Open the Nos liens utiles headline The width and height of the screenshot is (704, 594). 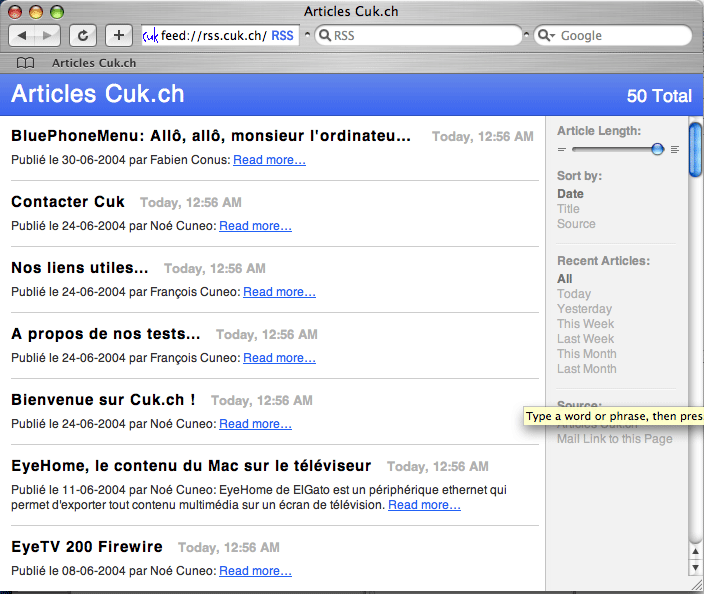coord(79,268)
